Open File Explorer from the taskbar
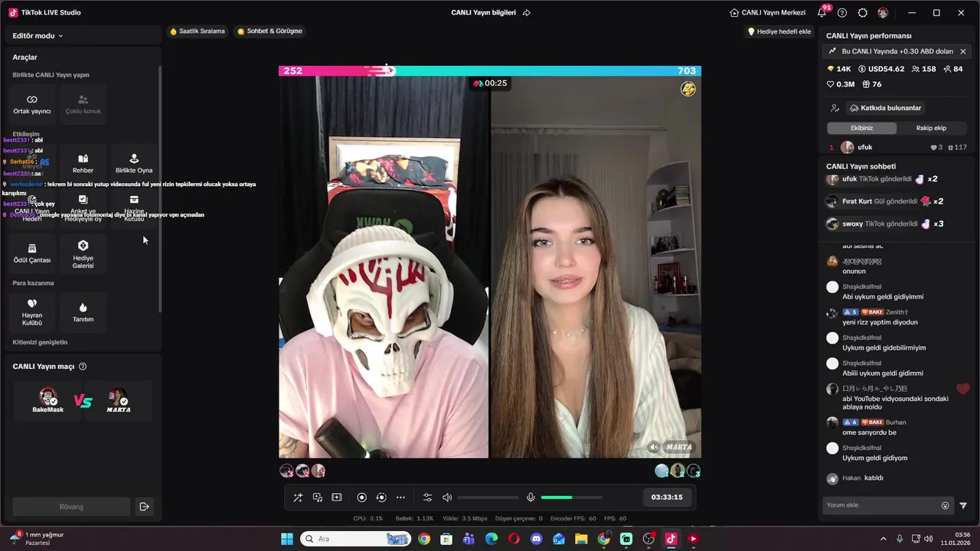Screen dimensions: 980x551 click(581, 539)
